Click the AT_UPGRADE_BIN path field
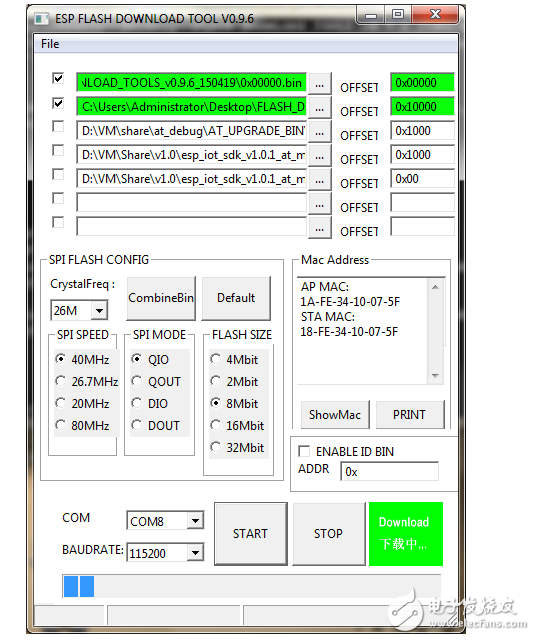 click(191, 131)
